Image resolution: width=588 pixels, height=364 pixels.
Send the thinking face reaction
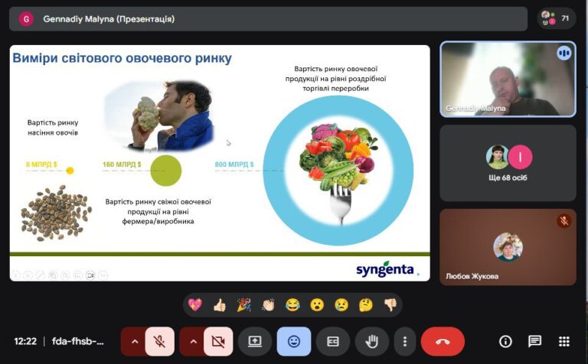tap(366, 304)
